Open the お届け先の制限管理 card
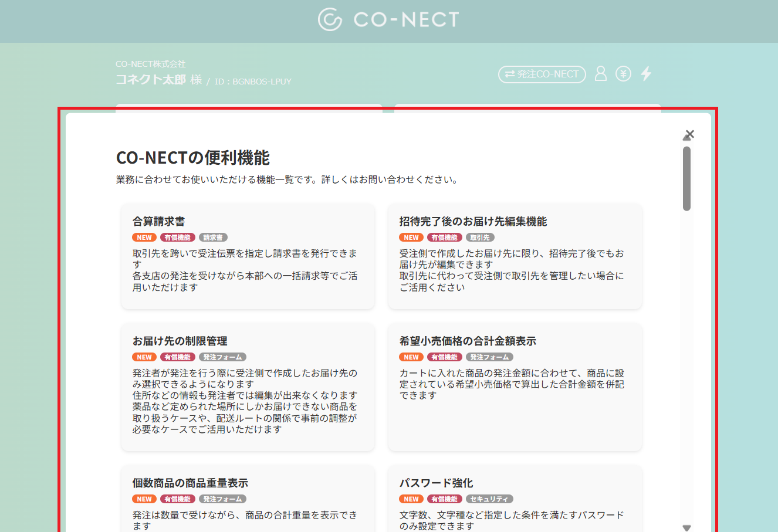The height and width of the screenshot is (532, 778). [x=248, y=387]
